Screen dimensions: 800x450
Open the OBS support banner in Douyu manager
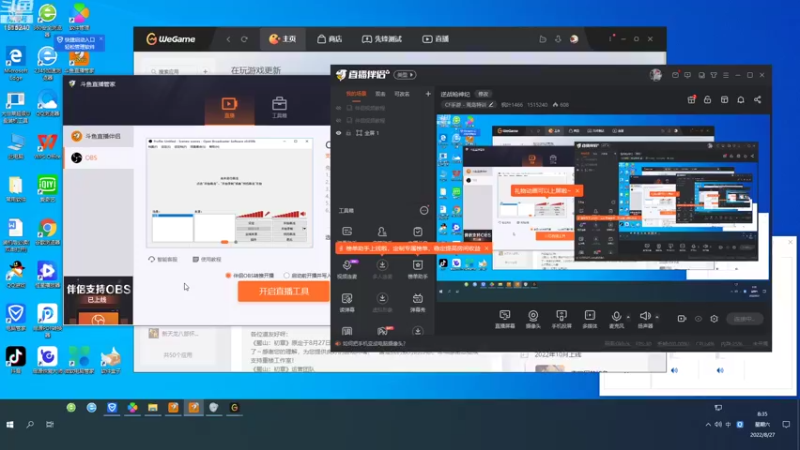click(x=98, y=301)
